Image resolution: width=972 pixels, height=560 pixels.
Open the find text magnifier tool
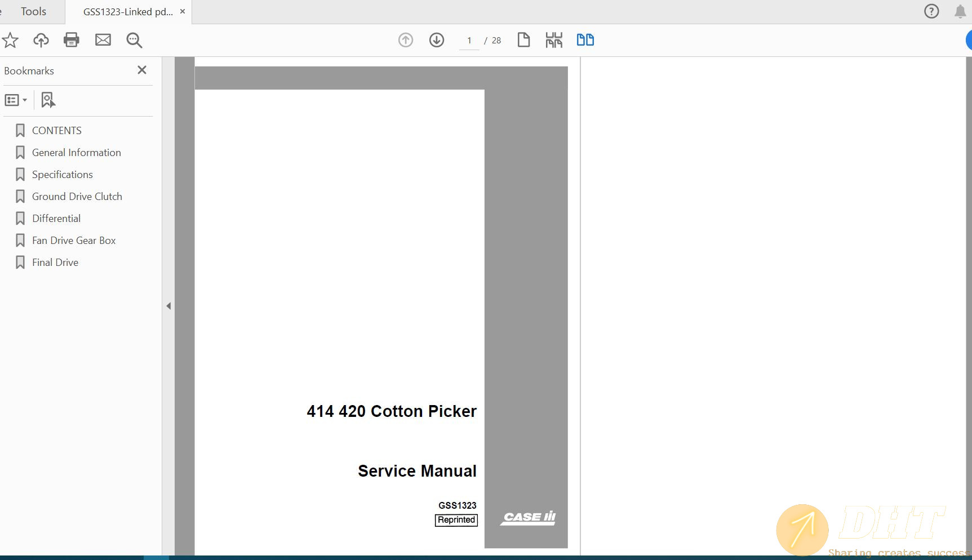(134, 40)
